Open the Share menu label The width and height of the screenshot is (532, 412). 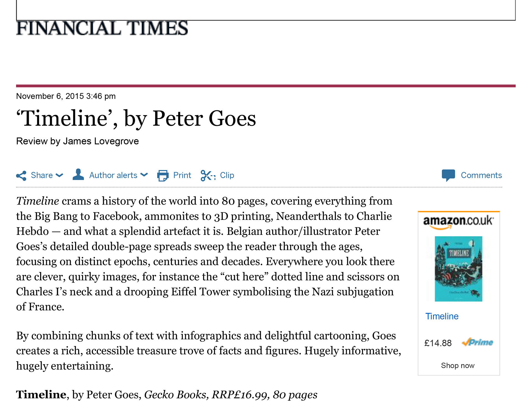pyautogui.click(x=42, y=175)
